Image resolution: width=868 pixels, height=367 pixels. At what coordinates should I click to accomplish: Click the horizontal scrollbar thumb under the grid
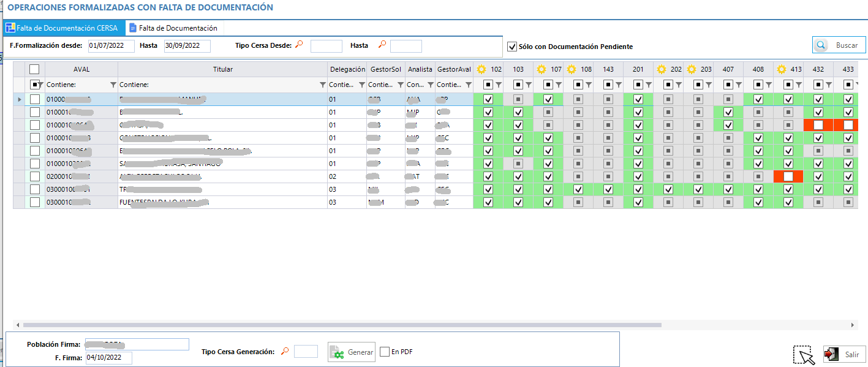click(x=342, y=325)
